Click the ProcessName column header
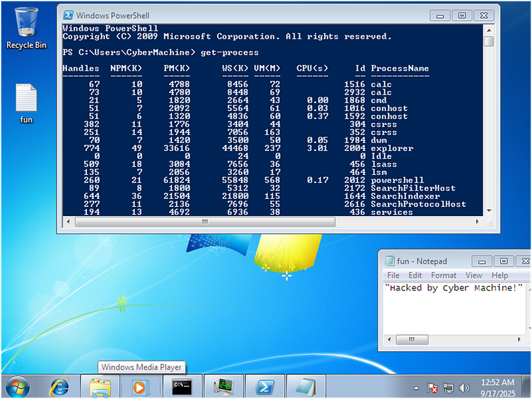Image resolution: width=532 pixels, height=399 pixels. [x=400, y=68]
